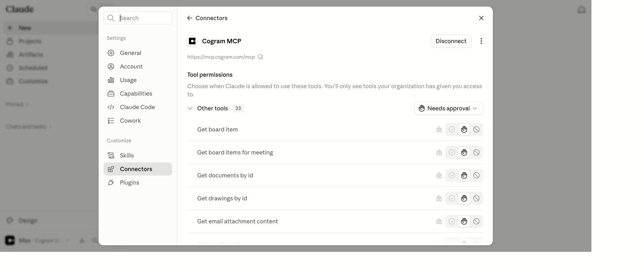Block Get email attachment content
Viewport: 644px width, 274px height.
476,221
